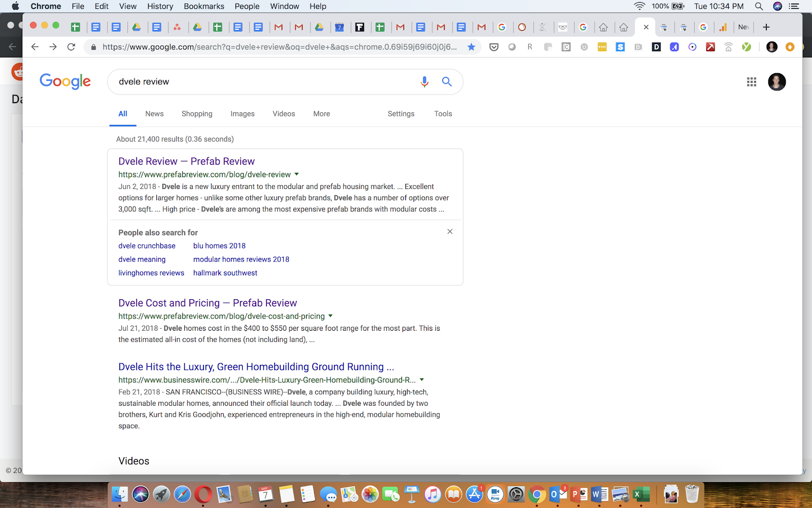The image size is (812, 508).
Task: Start voice search with the microphone icon
Action: [x=425, y=82]
